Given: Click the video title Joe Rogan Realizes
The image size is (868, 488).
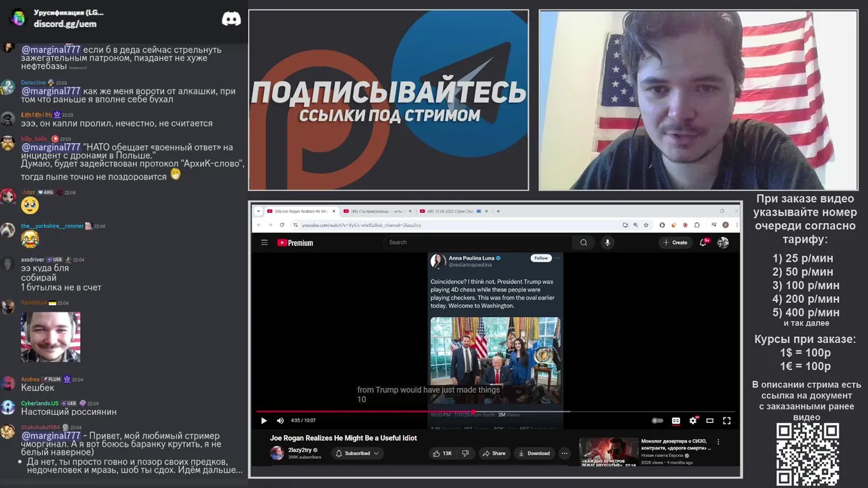Looking at the screenshot, I should (343, 438).
